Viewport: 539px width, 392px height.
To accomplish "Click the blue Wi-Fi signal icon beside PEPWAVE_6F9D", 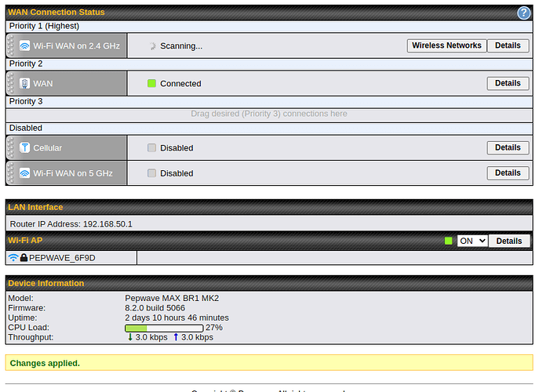I will click(13, 257).
